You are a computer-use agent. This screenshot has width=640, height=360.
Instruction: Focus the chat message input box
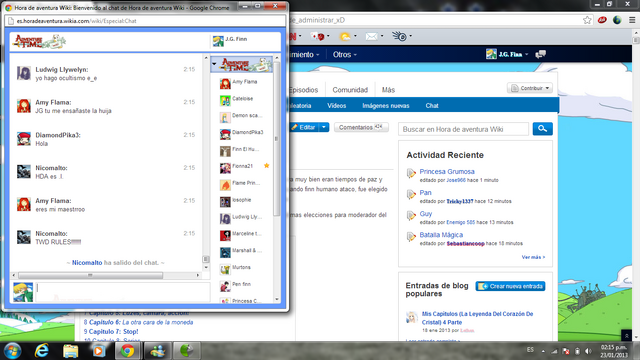(x=122, y=292)
